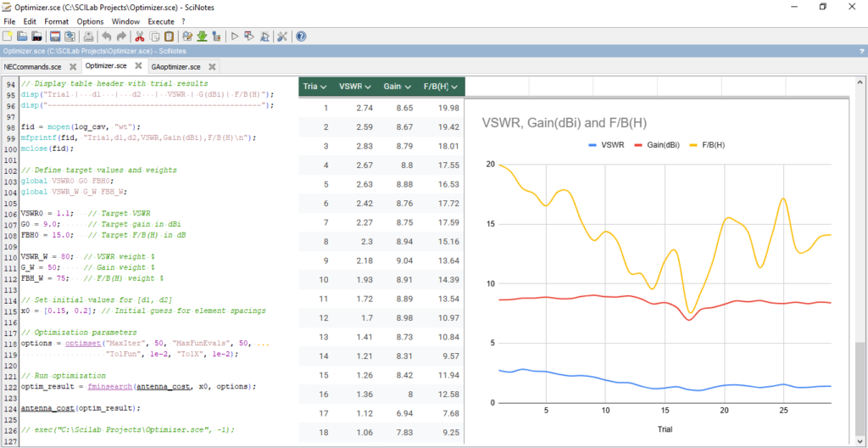This screenshot has width=868, height=448.
Task: Close the NECcommands.sce tab
Action: point(73,66)
